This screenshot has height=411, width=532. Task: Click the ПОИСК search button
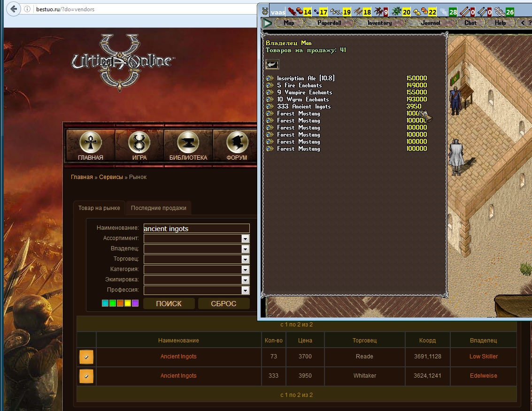click(169, 304)
